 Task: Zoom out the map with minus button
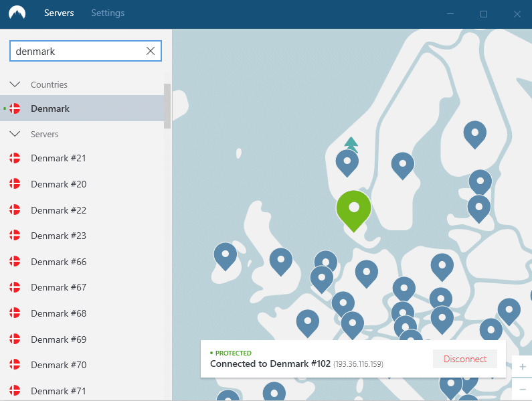tap(523, 389)
